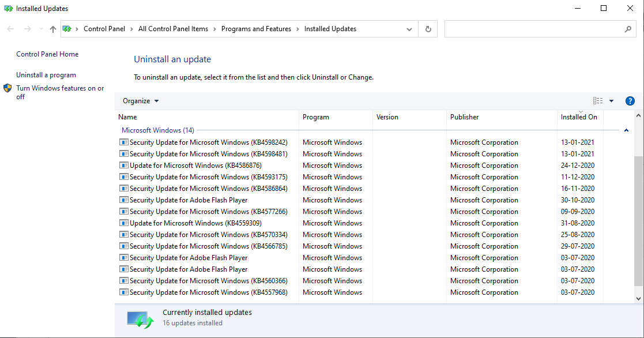Refresh the Installed Updates list
This screenshot has height=338, width=644.
pos(428,29)
